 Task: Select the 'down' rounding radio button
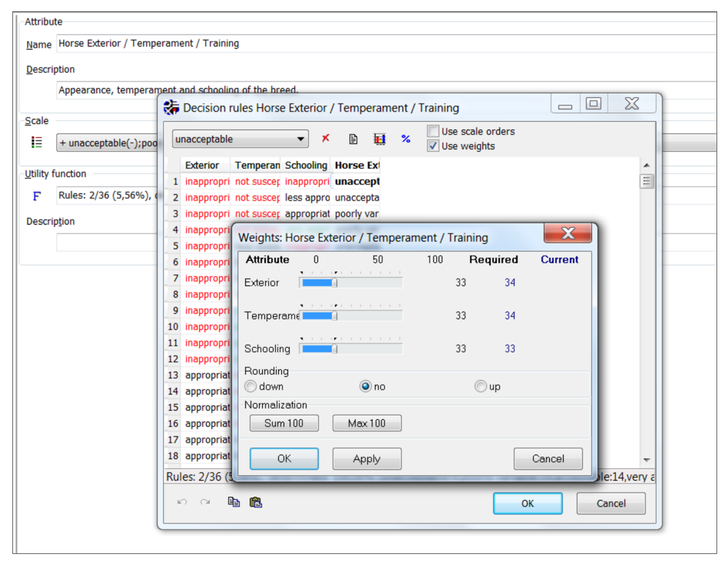click(x=250, y=386)
